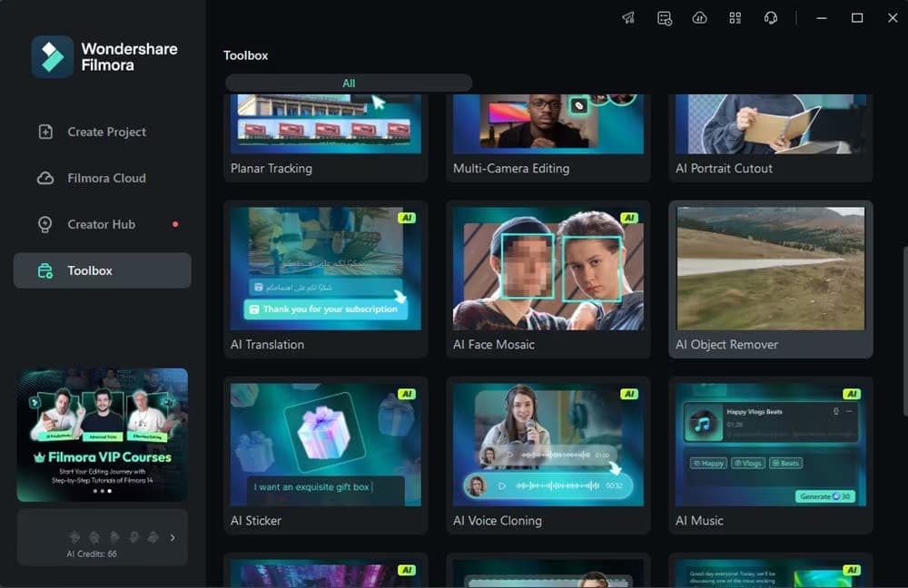The width and height of the screenshot is (908, 588).
Task: Open the AI Face Mosaic thumbnail
Action: (x=548, y=269)
